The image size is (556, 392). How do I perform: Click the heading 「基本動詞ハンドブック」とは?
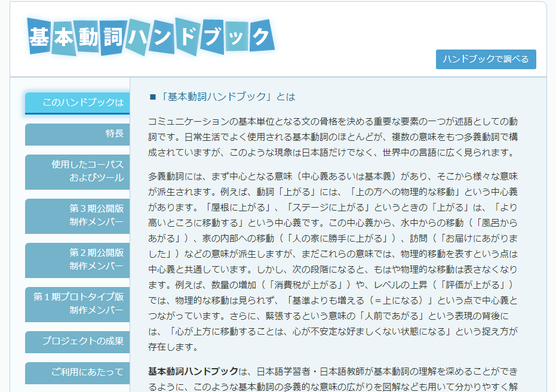pos(227,97)
